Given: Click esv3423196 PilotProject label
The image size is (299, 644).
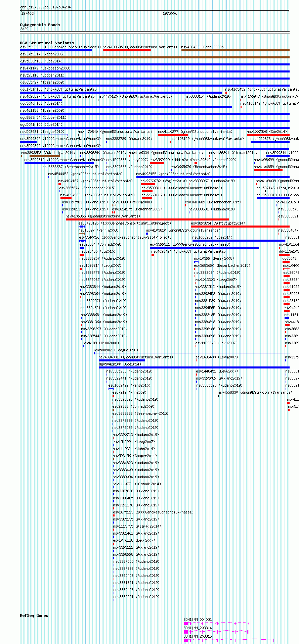Looking at the screenshot, I should coord(125,224).
